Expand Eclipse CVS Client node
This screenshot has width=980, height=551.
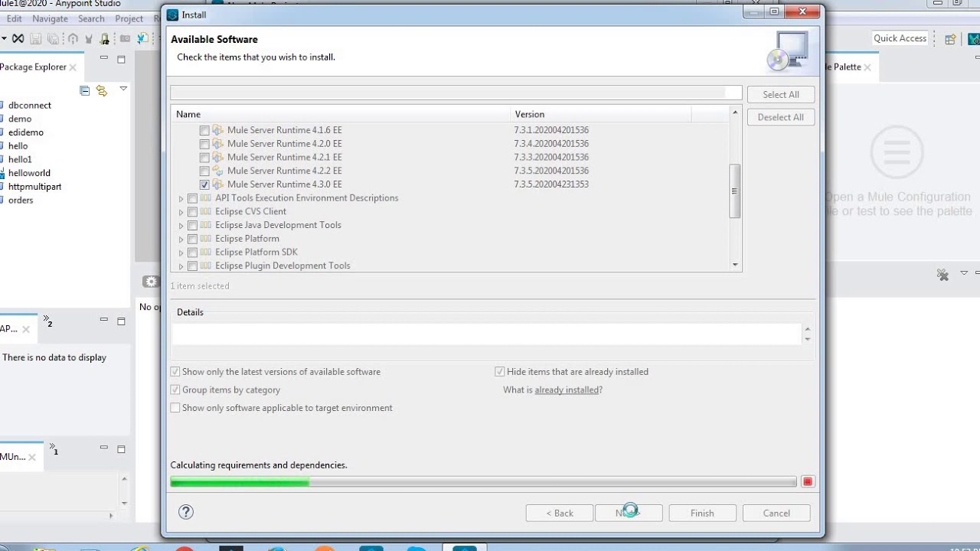[181, 212]
